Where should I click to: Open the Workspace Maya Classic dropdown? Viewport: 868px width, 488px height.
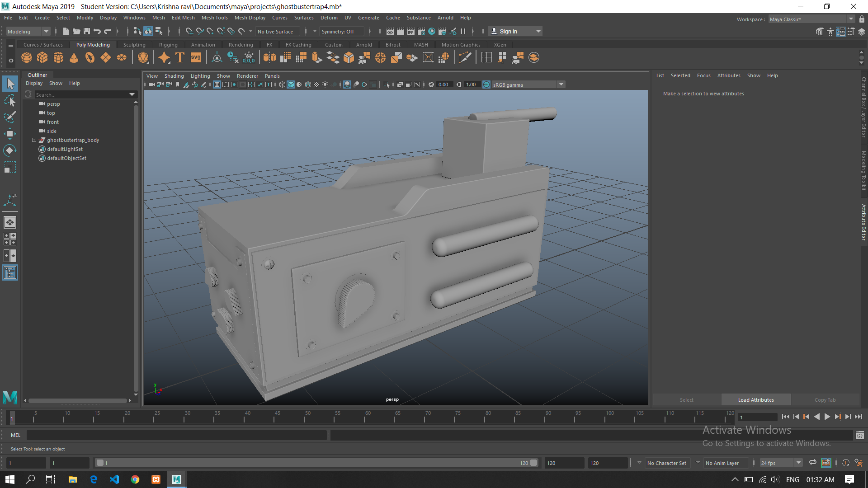click(x=811, y=19)
